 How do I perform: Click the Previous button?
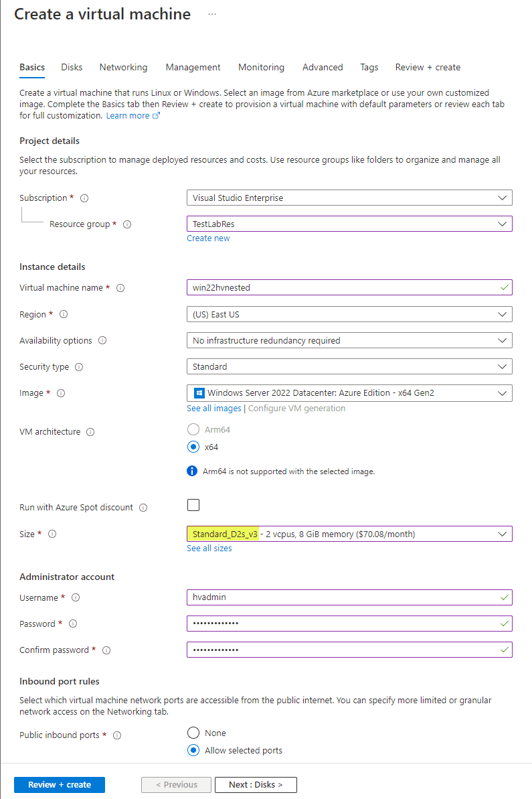tap(176, 785)
